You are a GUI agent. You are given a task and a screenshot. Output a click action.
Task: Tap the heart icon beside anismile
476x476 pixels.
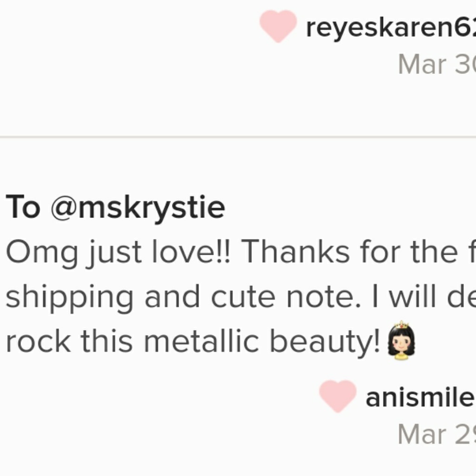(x=337, y=396)
